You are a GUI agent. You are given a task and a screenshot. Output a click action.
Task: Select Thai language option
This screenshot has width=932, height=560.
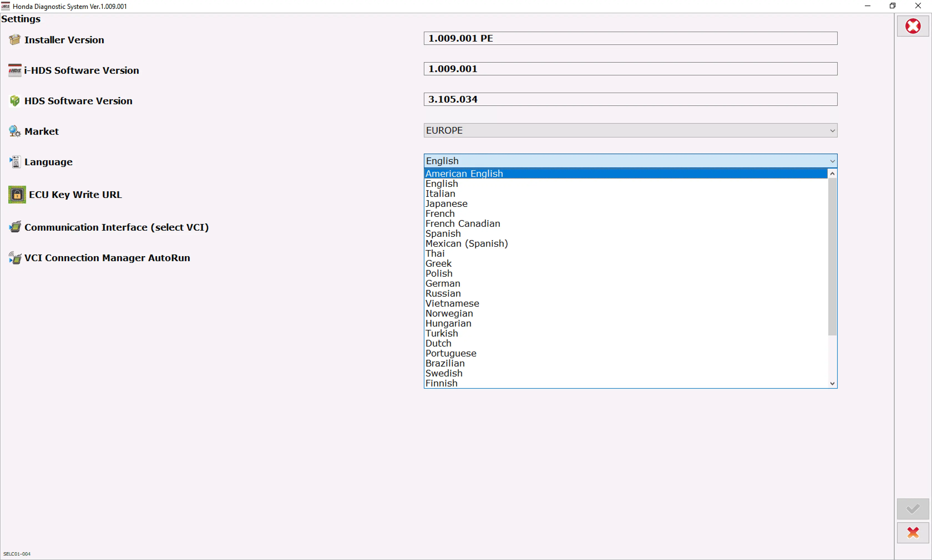626,254
